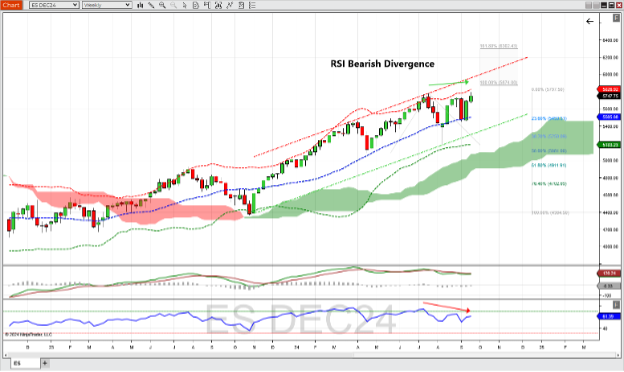Select the black last price marker

pos(609,96)
